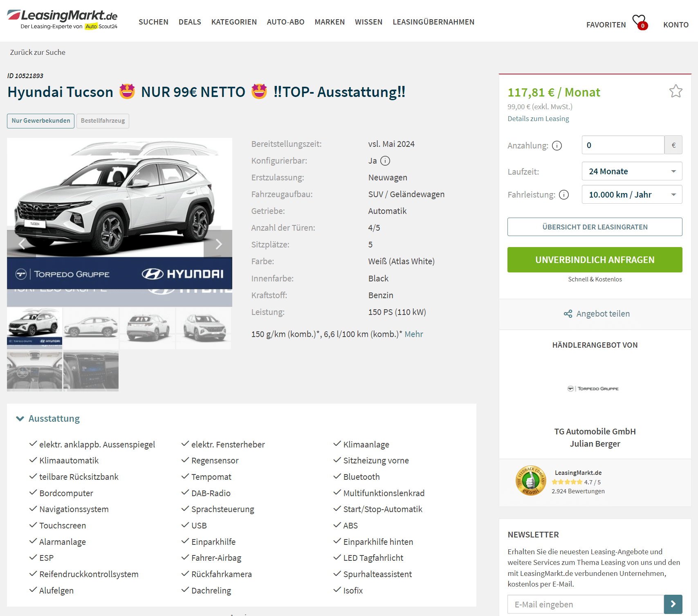Click TG Automobile GmbH dealer name
698x616 pixels.
(x=595, y=432)
